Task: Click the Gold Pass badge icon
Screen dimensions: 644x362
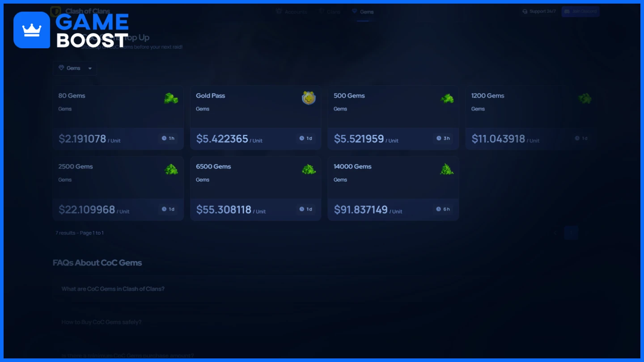Action: [x=309, y=98]
